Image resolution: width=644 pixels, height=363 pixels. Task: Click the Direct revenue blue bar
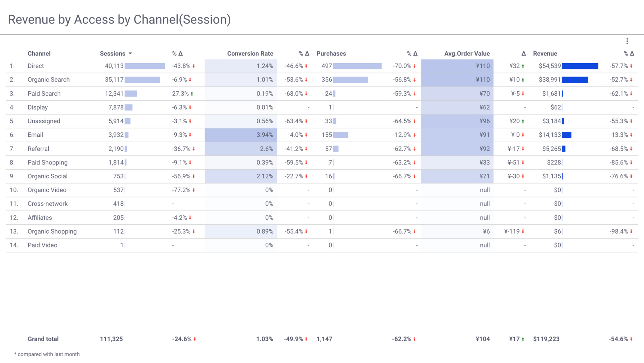pyautogui.click(x=580, y=66)
